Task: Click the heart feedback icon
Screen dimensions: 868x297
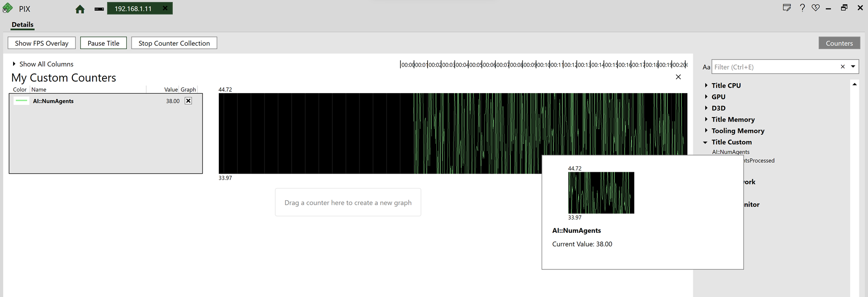Action: 816,8
